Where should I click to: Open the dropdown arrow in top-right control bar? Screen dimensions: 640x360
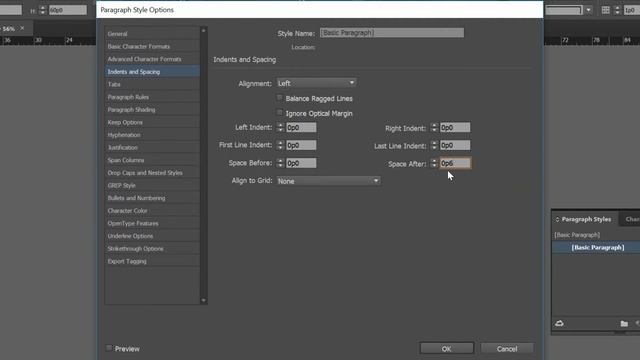click(x=588, y=10)
